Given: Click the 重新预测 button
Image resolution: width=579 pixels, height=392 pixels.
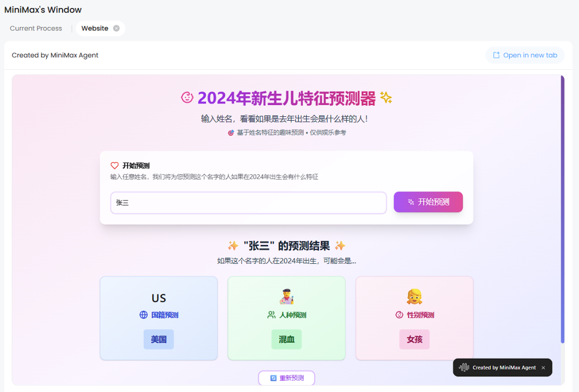Looking at the screenshot, I should [x=286, y=378].
